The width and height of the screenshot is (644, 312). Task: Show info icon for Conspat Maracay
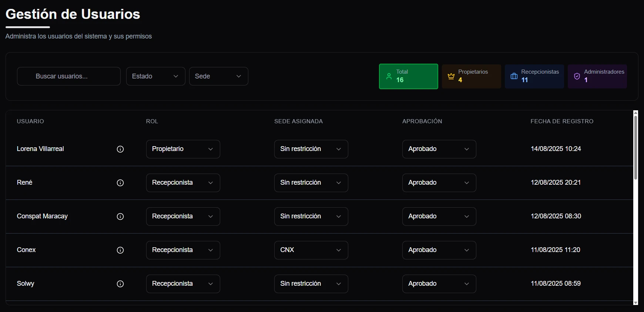[x=120, y=217]
